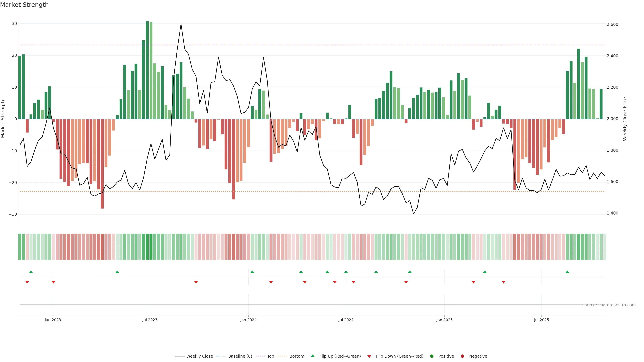
Task: Click the Jul 2023 x-axis label
Action: 150,320
